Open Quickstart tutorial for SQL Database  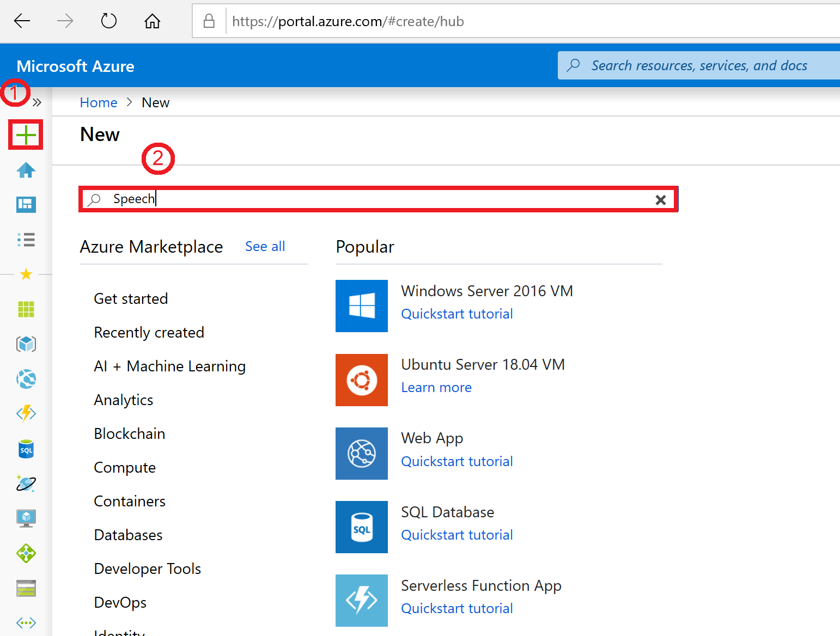(x=456, y=535)
